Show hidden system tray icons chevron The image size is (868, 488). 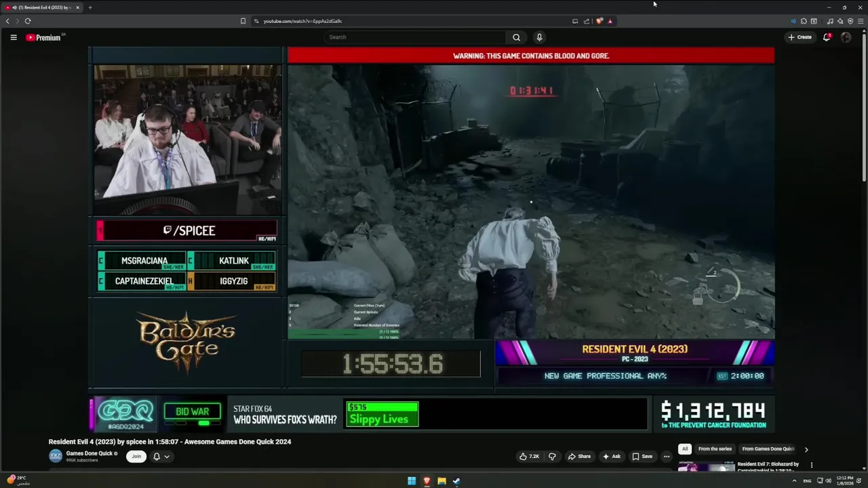tap(794, 481)
